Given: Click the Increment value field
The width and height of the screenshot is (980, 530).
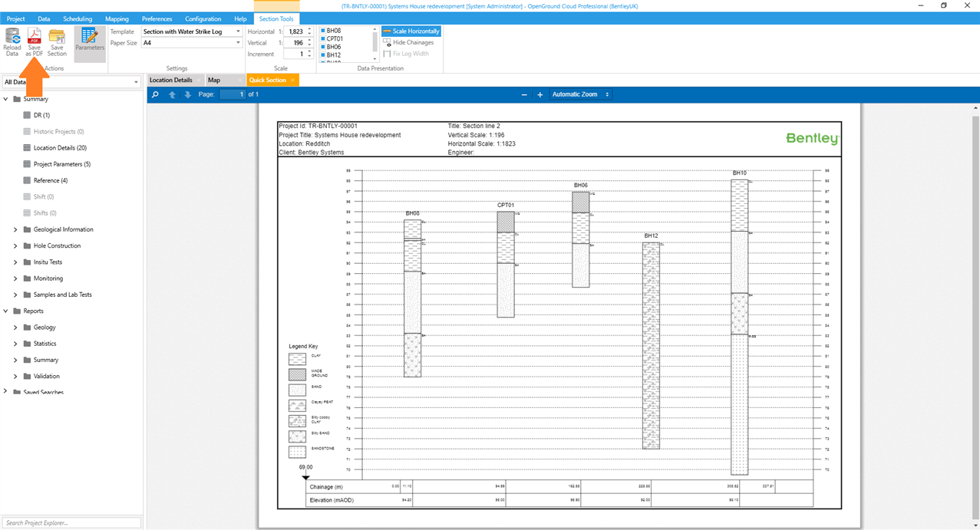Looking at the screenshot, I should pos(295,54).
